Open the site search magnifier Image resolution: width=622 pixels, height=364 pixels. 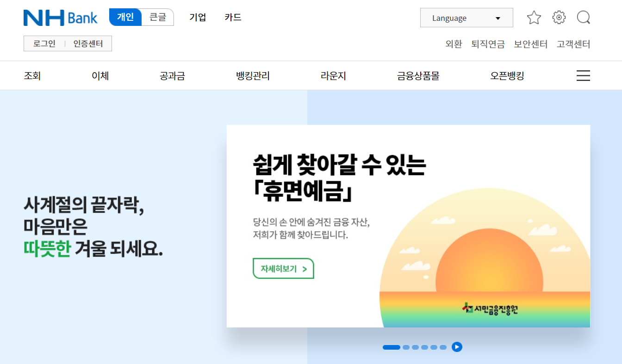(x=583, y=17)
